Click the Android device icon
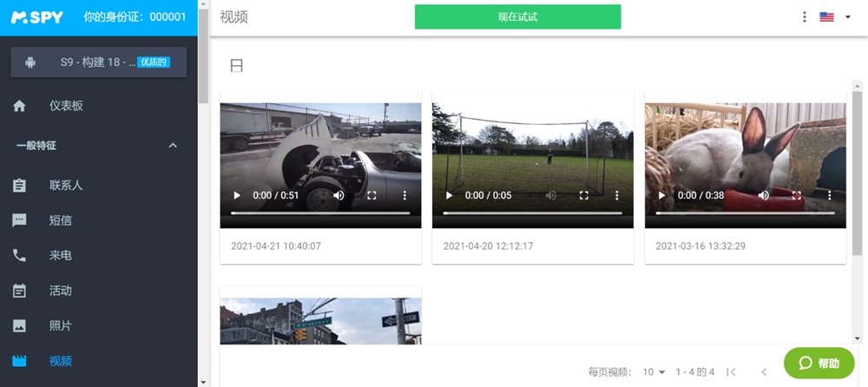 point(30,62)
